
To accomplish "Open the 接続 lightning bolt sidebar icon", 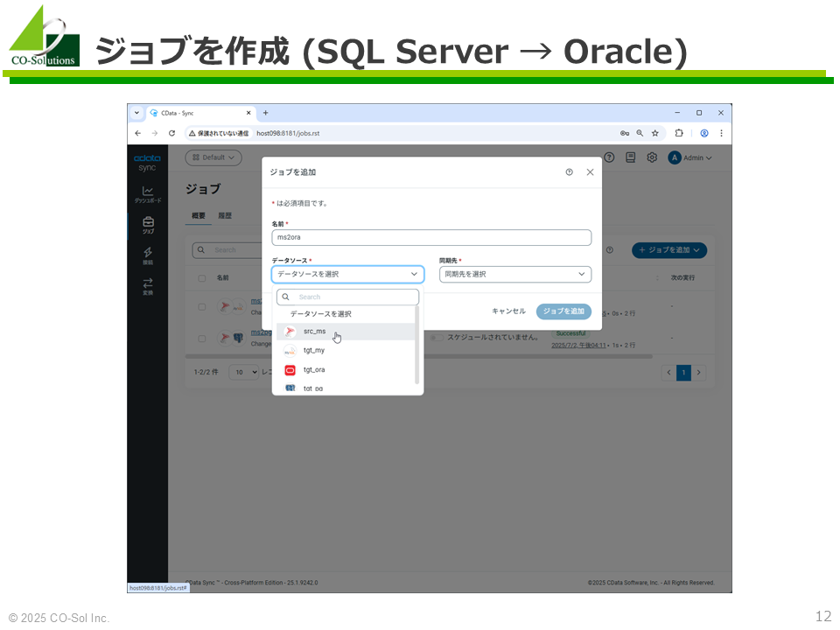I will (148, 255).
